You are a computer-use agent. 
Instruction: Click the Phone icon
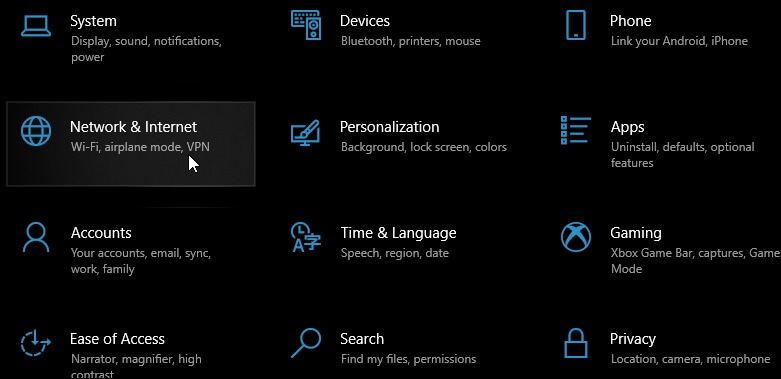point(576,25)
